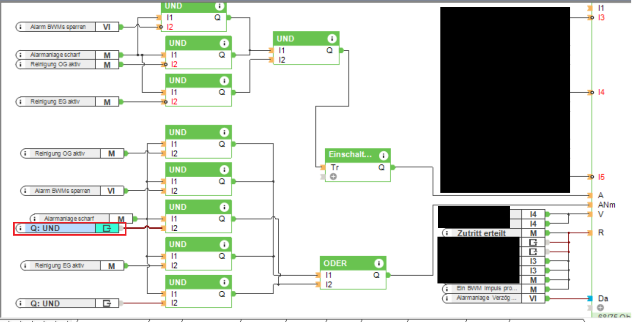Click M box of lower Reinigung EG aktiv input
This screenshot has height=322, width=644.
pos(112,265)
